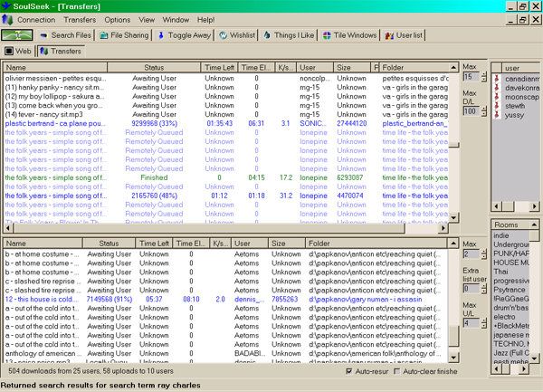Open the Options menu
The image size is (543, 392).
point(118,20)
